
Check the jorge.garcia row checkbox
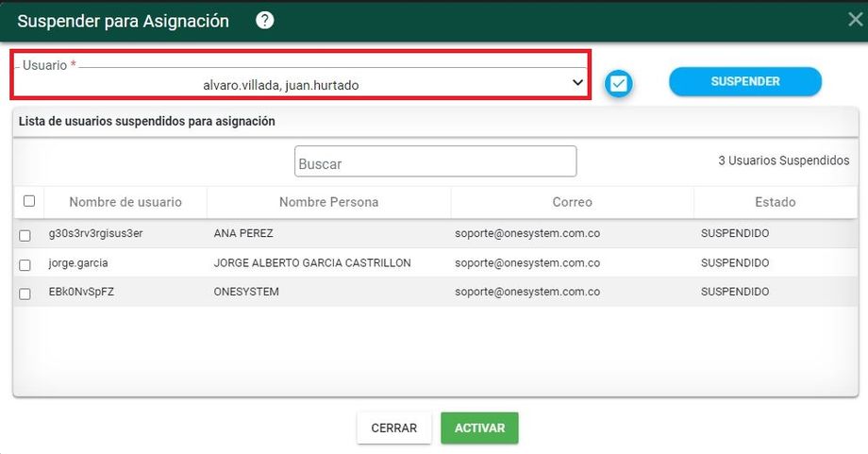(x=25, y=265)
